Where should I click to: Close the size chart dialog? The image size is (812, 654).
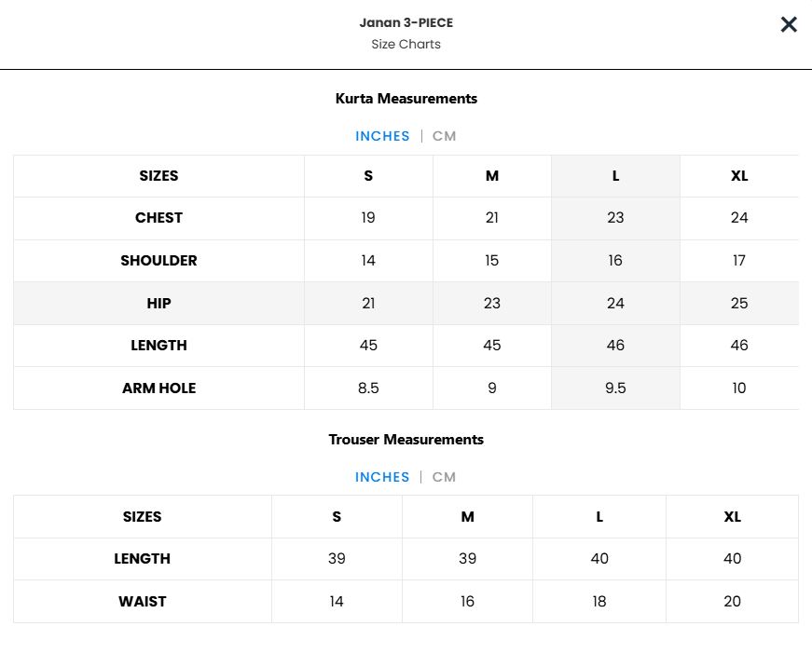[x=788, y=24]
